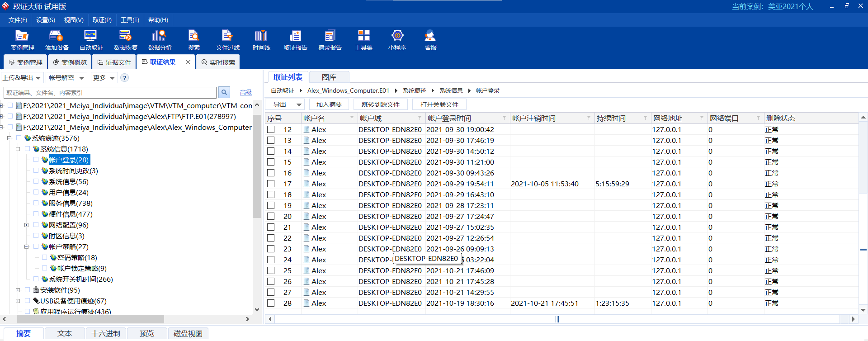
Task: Select the 系统开关机时间(266) tree item
Action: coord(80,279)
